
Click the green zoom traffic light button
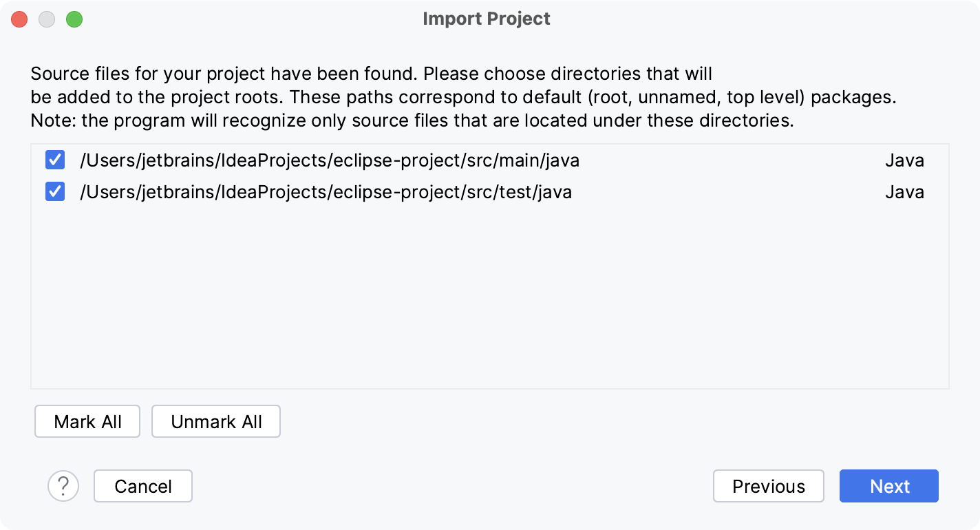click(75, 19)
